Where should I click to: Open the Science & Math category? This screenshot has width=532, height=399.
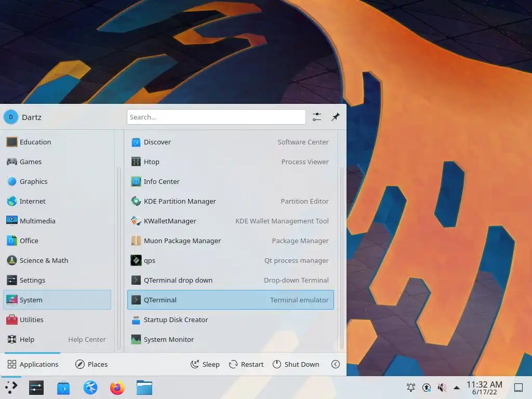click(x=57, y=261)
